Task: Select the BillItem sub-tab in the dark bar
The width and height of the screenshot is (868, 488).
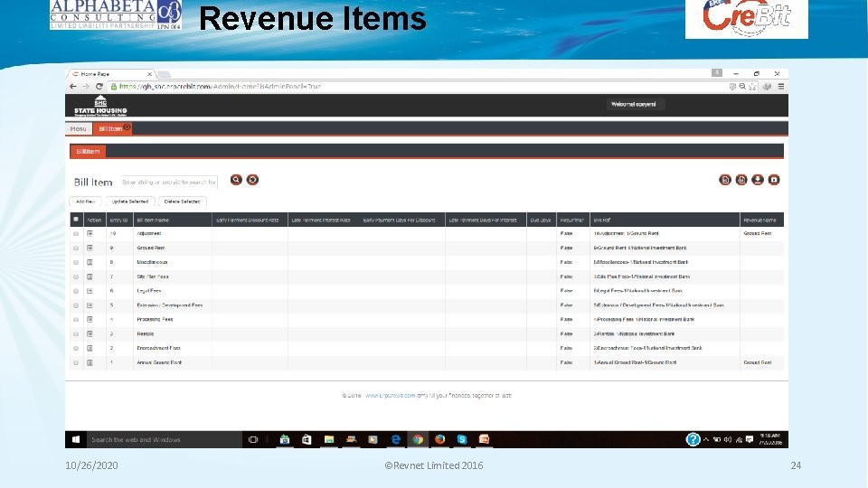Action: click(x=88, y=151)
